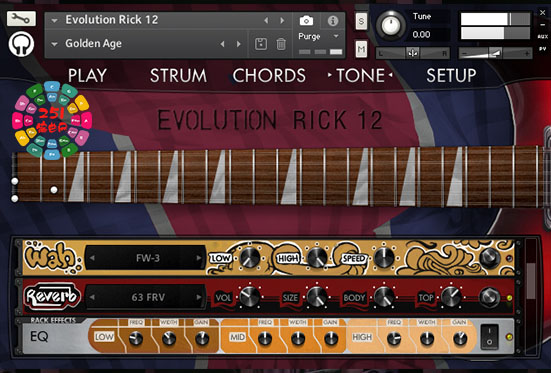Click the EQ LOW WIDTH knob
Viewport: 551px width, 373px height.
[169, 339]
